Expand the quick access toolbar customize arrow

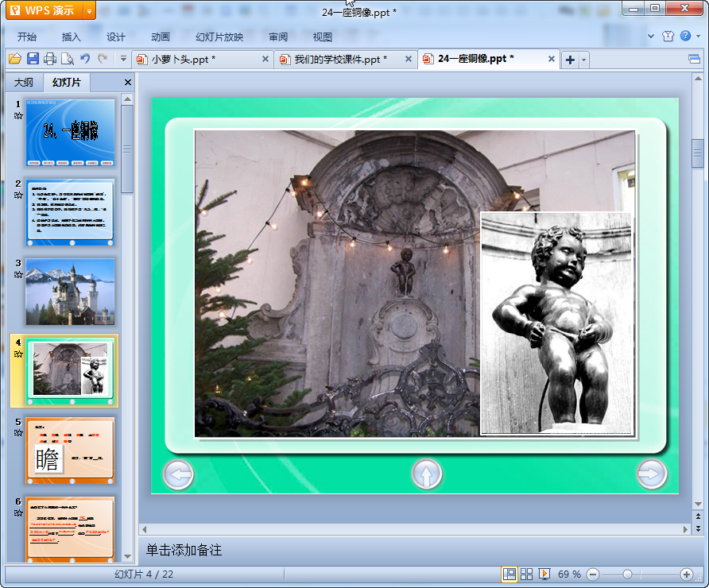pyautogui.click(x=123, y=59)
